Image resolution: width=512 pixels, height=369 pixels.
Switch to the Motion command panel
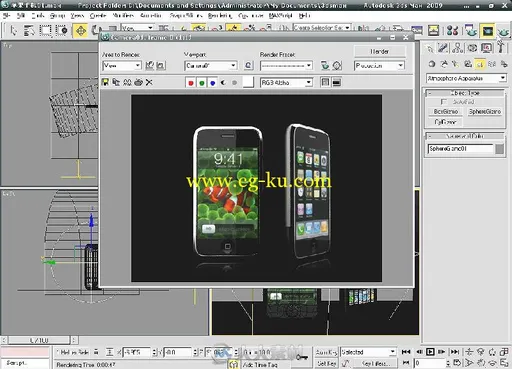(x=472, y=48)
